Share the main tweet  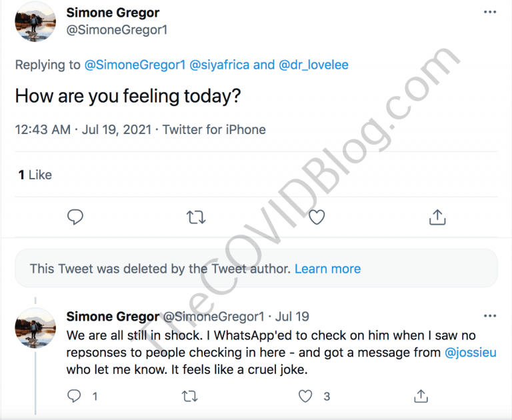point(437,217)
